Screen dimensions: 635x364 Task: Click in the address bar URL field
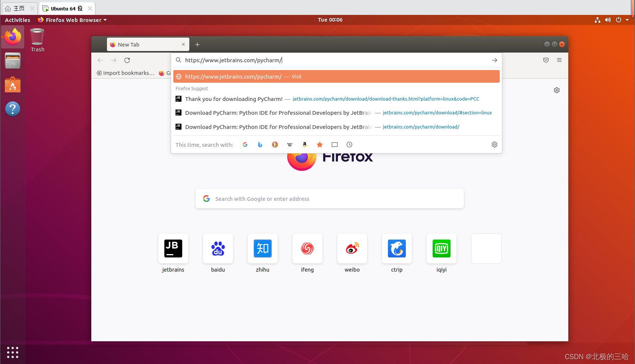[x=336, y=60]
